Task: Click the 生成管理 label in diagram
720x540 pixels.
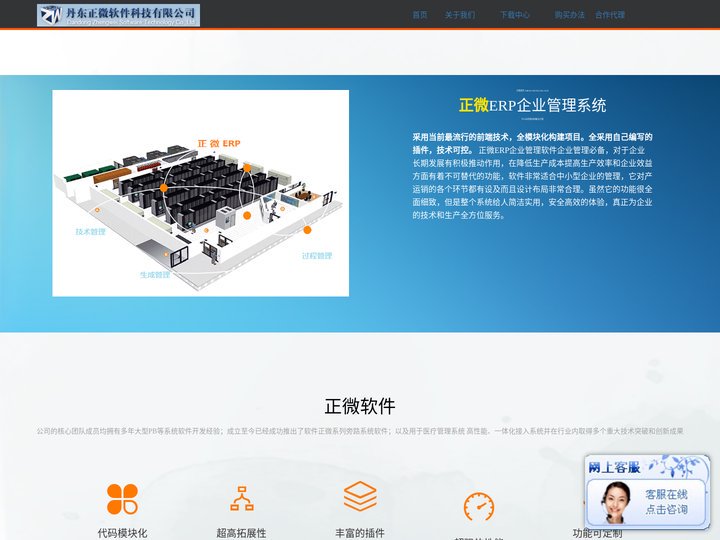Action: 155,275
